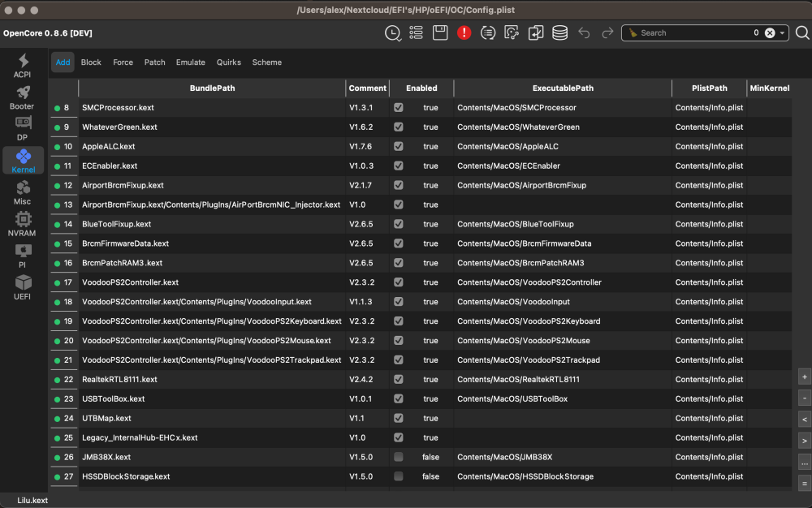Select the OpenCore 0.8.6 [DEV] version label
This screenshot has height=508, width=812.
pos(48,33)
